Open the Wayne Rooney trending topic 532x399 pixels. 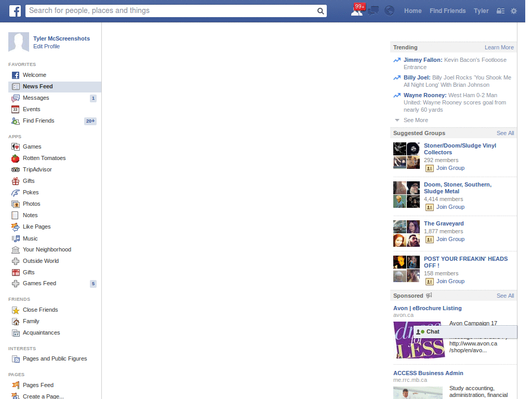click(x=425, y=96)
